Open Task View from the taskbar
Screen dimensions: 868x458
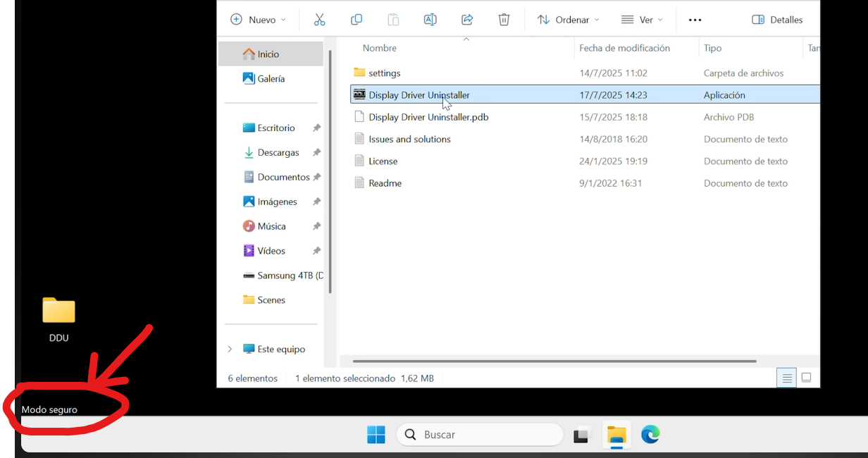[581, 435]
